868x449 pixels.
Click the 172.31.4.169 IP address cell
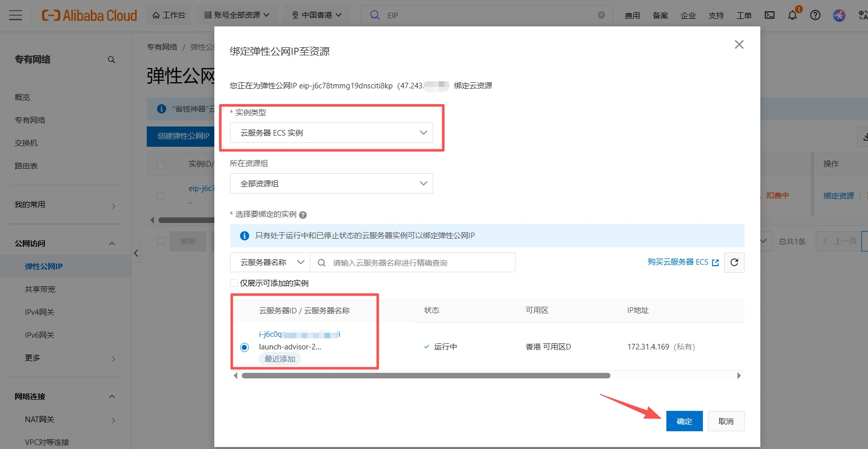coord(661,347)
